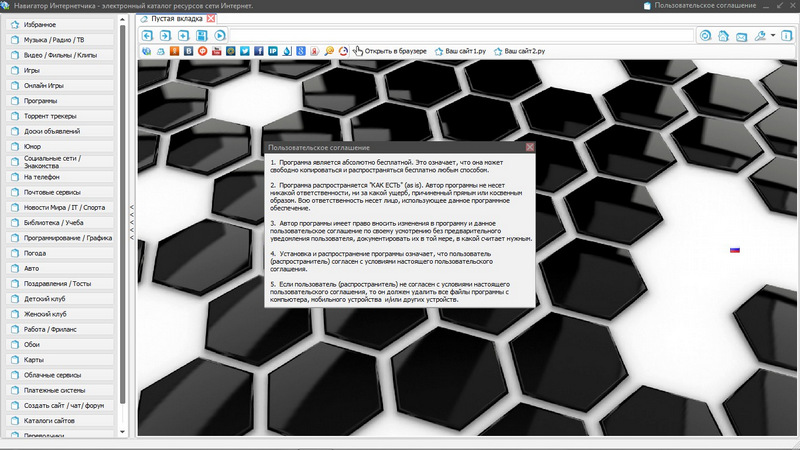Select Социальные сети / Знакомства item
Image resolution: width=800 pixels, height=450 pixels.
60,162
